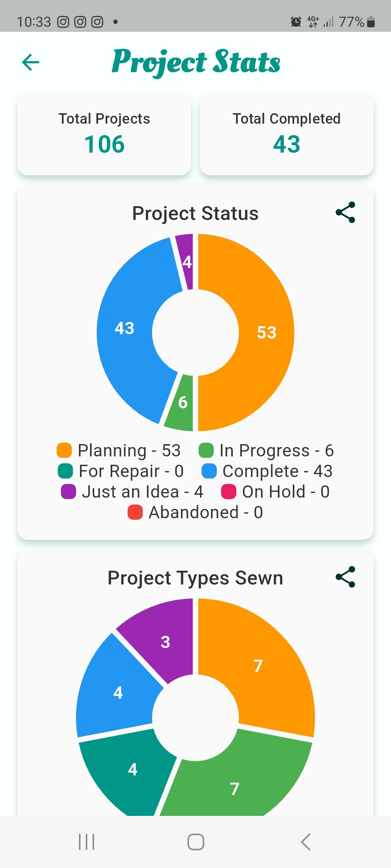
Task: Select the blue 43 segment in Project Status
Action: point(125,328)
